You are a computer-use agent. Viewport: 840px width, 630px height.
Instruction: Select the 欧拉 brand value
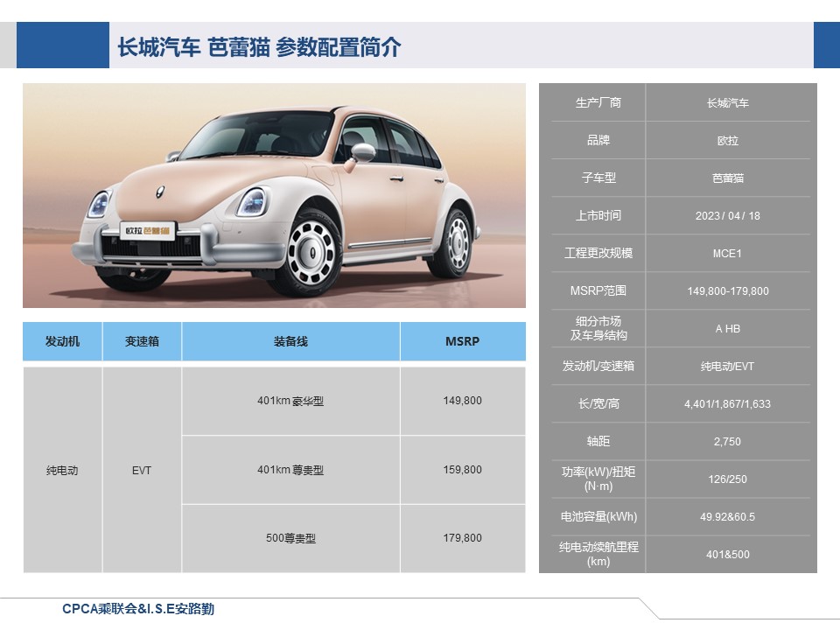(727, 141)
